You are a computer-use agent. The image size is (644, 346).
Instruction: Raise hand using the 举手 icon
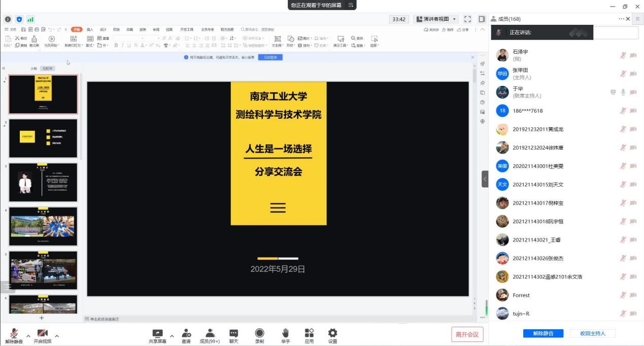point(285,333)
